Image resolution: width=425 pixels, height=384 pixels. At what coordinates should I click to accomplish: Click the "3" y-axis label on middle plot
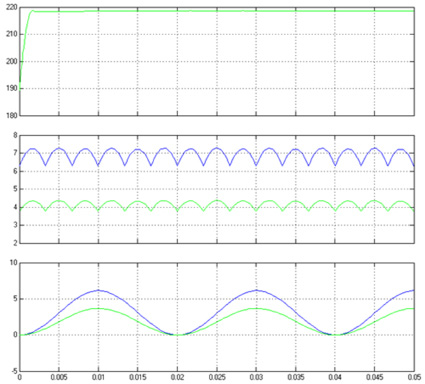click(x=14, y=225)
